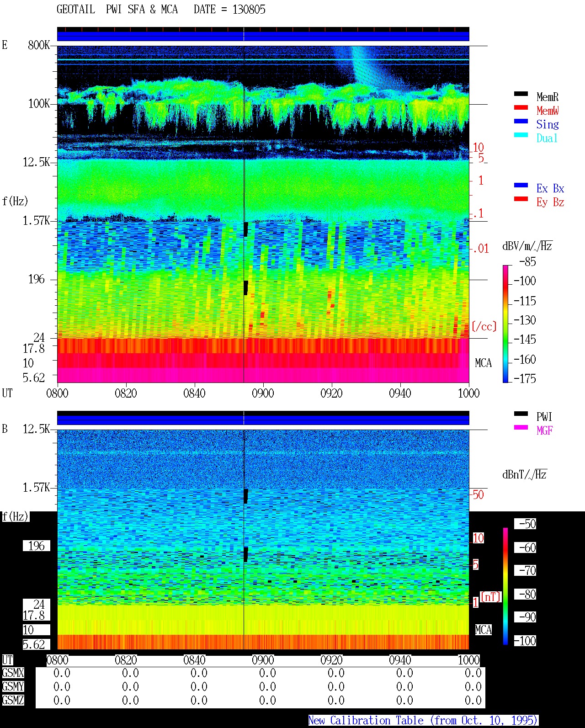The width and height of the screenshot is (585, 728).
Task: Click the Ey Bz legend label
Action: tap(550, 202)
